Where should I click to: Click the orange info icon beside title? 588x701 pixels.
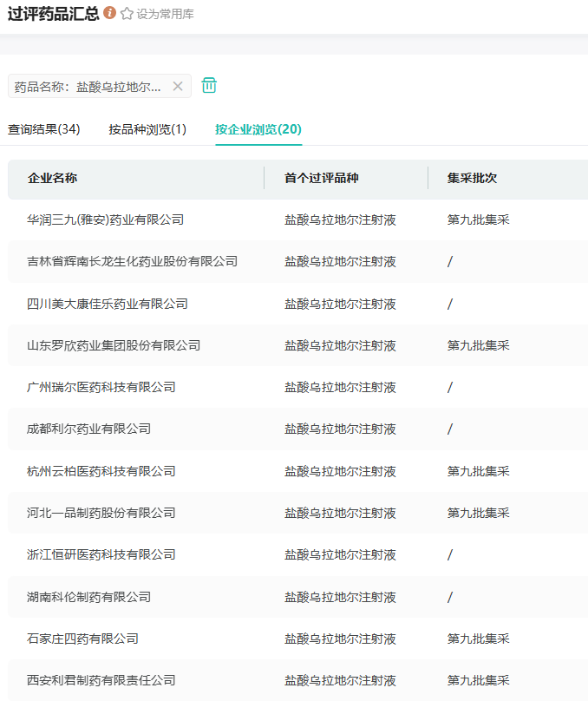109,13
